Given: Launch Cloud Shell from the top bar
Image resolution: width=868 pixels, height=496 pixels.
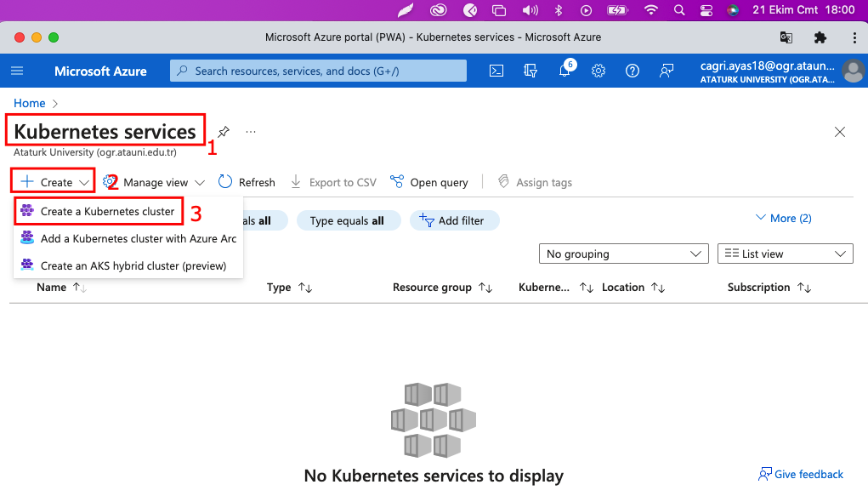Looking at the screenshot, I should [x=497, y=71].
